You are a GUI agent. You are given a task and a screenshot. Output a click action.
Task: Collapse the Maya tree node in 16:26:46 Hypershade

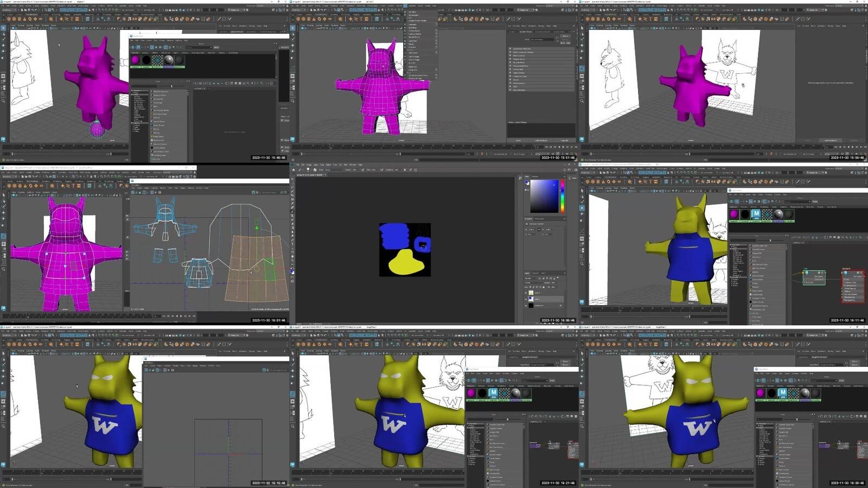coord(757,427)
